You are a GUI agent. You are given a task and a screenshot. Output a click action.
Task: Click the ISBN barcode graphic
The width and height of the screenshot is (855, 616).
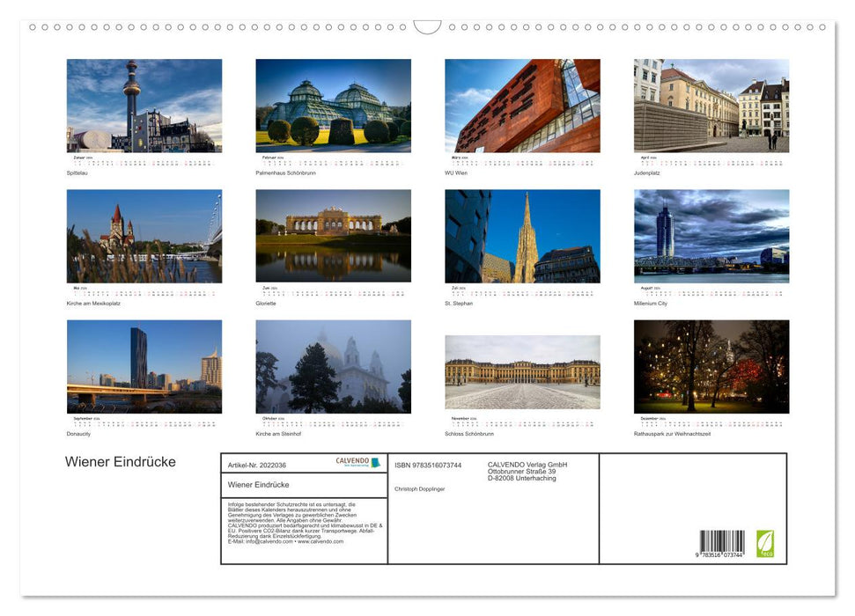point(722,541)
